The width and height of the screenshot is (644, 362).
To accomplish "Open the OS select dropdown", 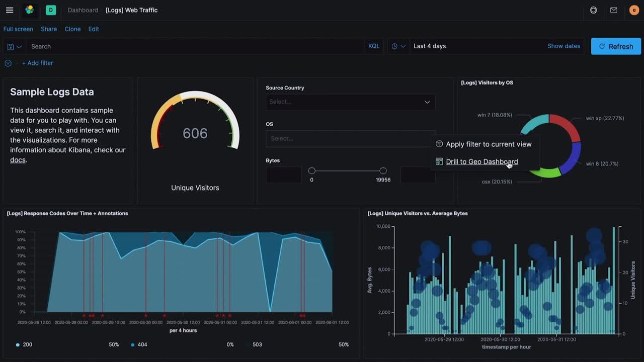I will click(350, 138).
